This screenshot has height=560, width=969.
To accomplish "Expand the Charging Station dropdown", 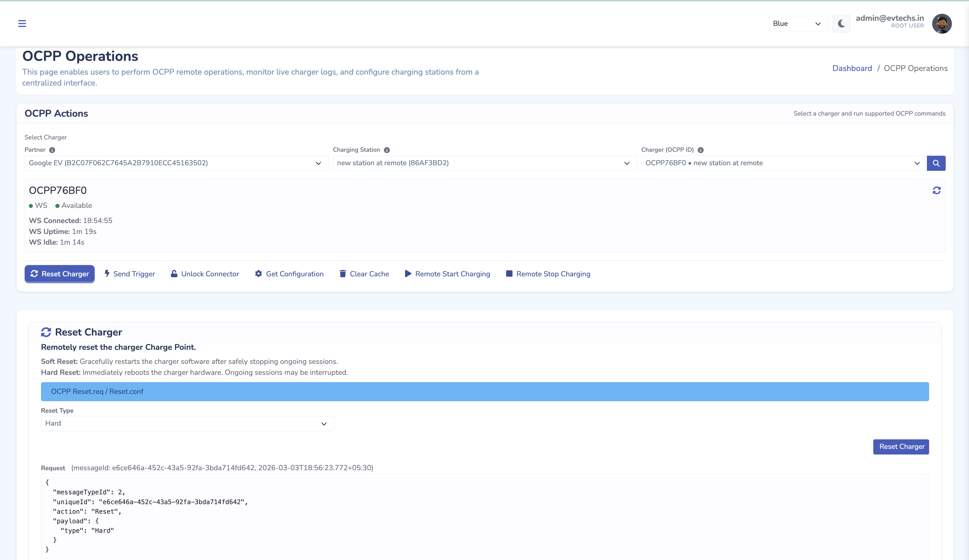I will (x=484, y=163).
